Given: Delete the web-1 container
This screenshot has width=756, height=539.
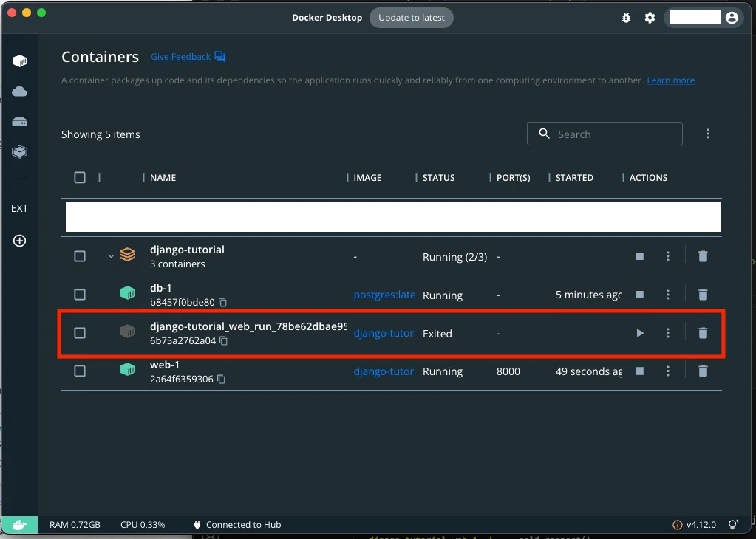Looking at the screenshot, I should [x=703, y=371].
